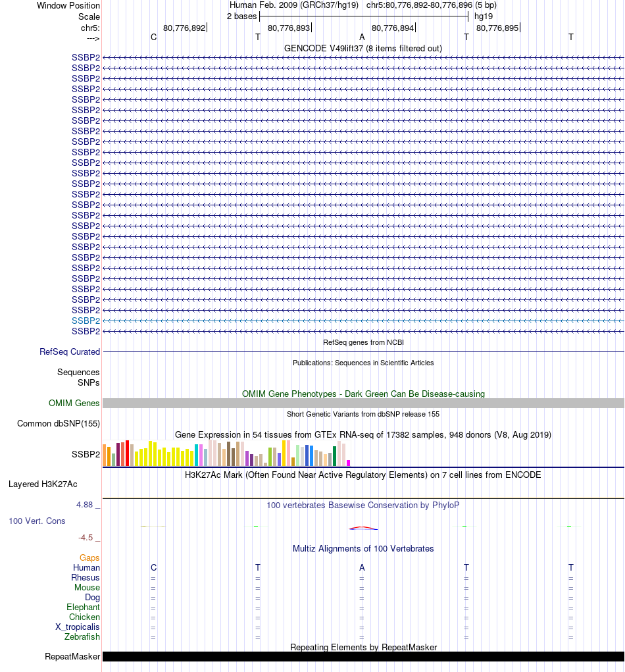Select the black SSBP2 GTEx expression label
Screen dimensions: 625x672
coord(86,454)
